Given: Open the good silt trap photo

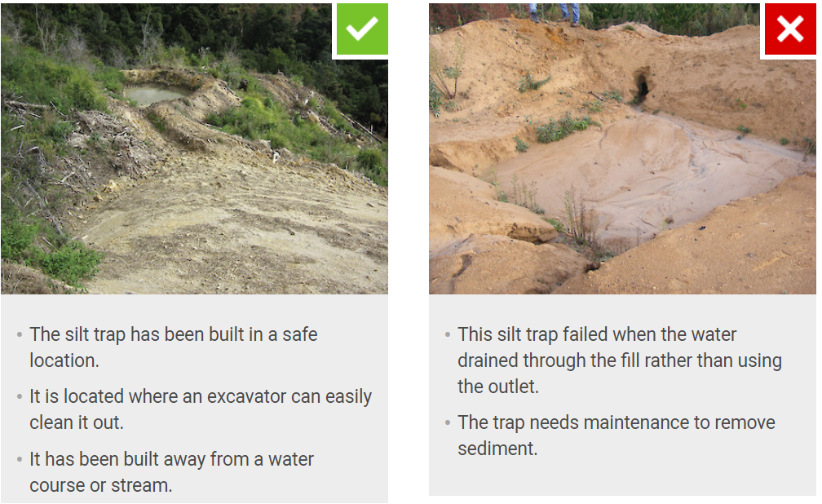Looking at the screenshot, I should (194, 148).
